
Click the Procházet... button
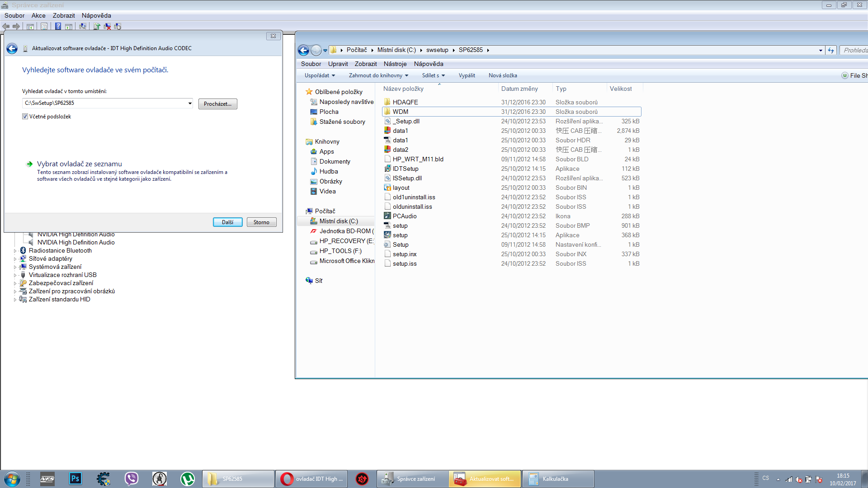217,104
